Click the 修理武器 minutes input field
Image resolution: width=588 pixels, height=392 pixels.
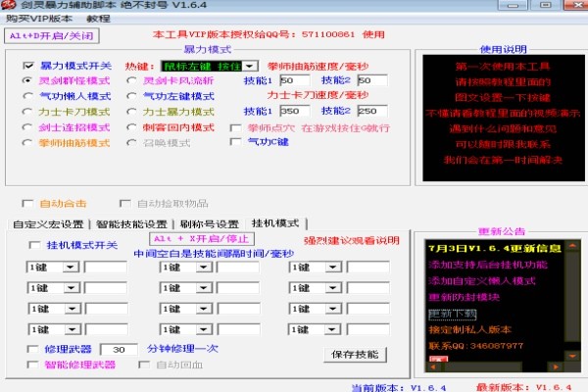118,349
